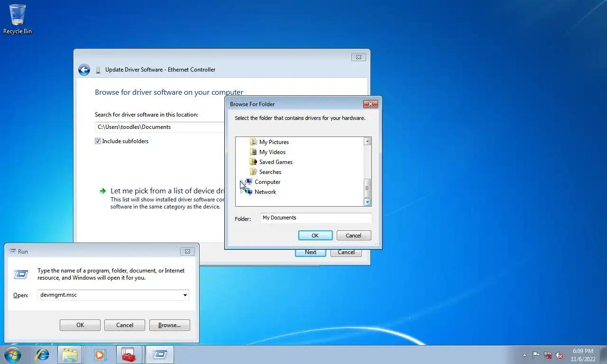Viewport: 607px width, 364px height.
Task: Click the Show desktop strip on taskbar
Action: point(603,355)
